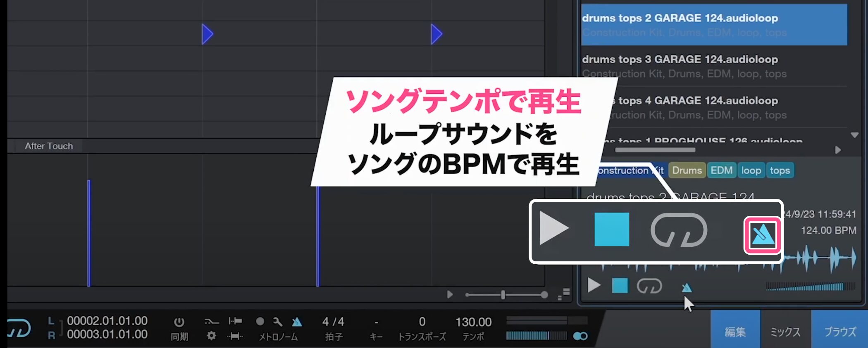The image size is (868, 348).
Task: Open the 編集 (Edit) tab
Action: [735, 331]
